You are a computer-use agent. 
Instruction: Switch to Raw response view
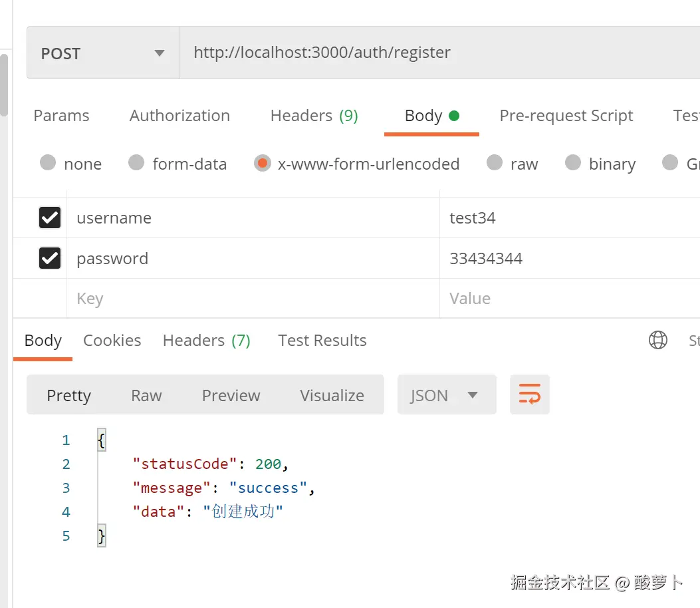(146, 395)
